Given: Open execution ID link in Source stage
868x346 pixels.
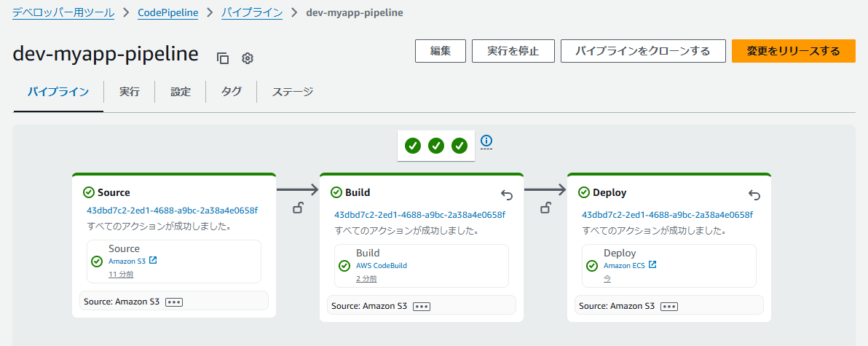Looking at the screenshot, I should (x=172, y=211).
